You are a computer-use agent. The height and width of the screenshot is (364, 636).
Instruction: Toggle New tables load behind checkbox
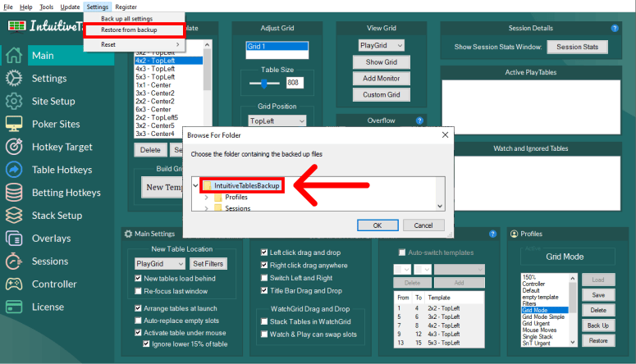(x=139, y=279)
